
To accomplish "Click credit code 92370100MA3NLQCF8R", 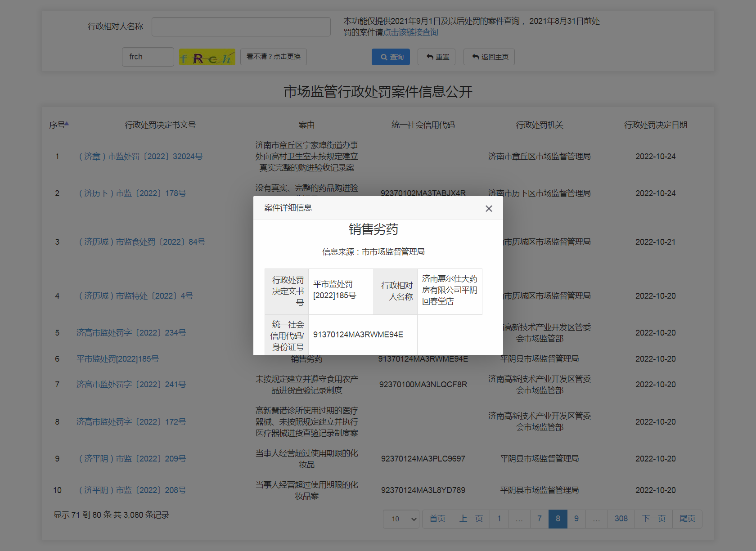I will coord(423,385).
